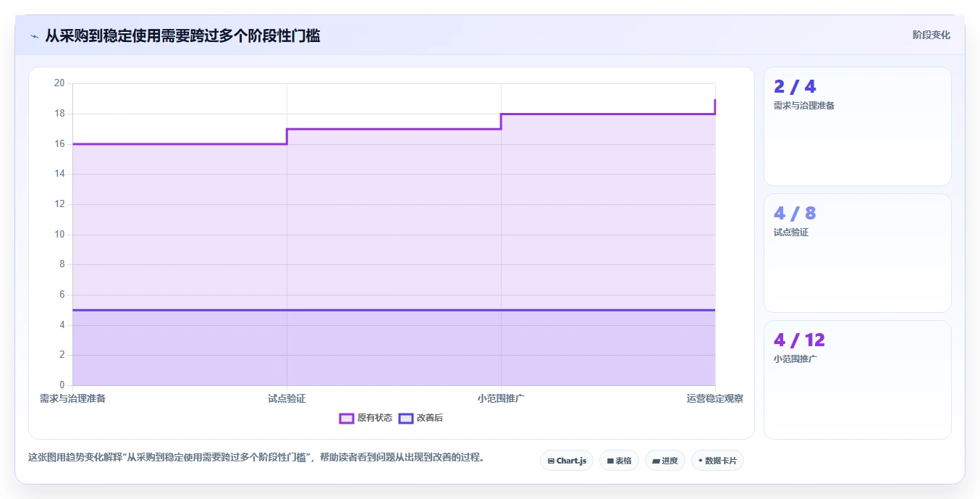This screenshot has width=980, height=499.
Task: Click the 需求与治理准备 x-axis label
Action: 72,398
